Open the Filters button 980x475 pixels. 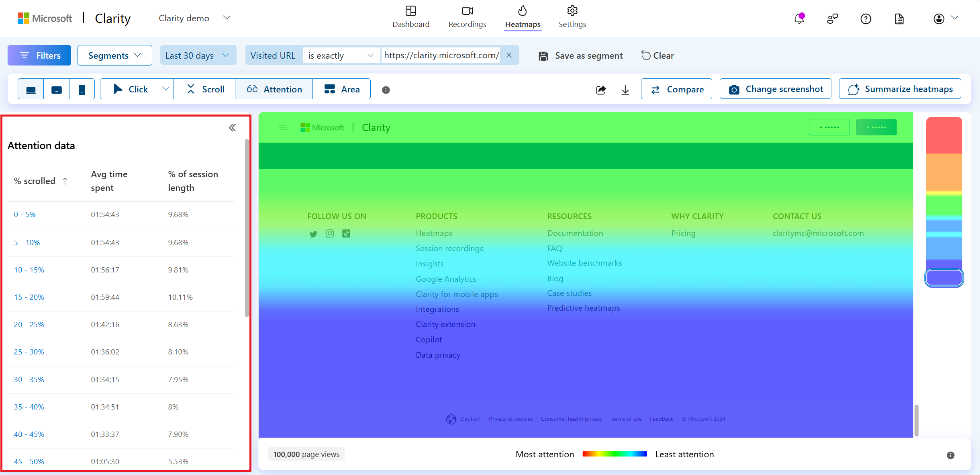point(39,55)
